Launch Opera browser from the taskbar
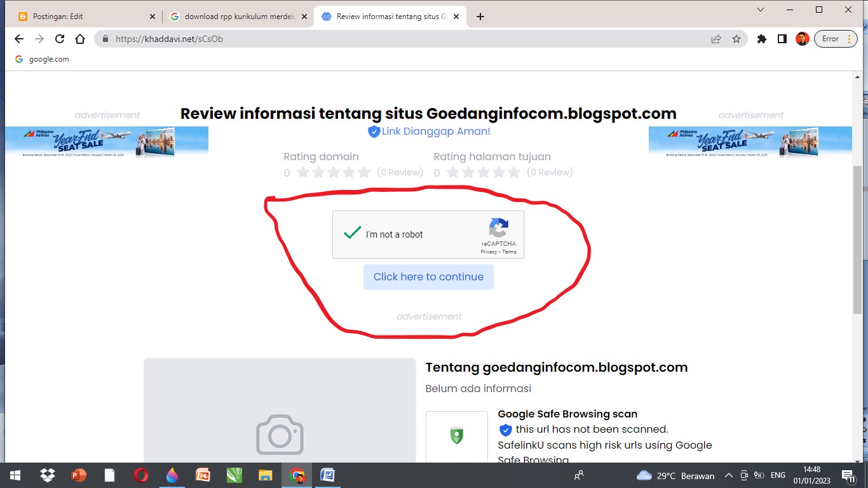 pyautogui.click(x=141, y=475)
